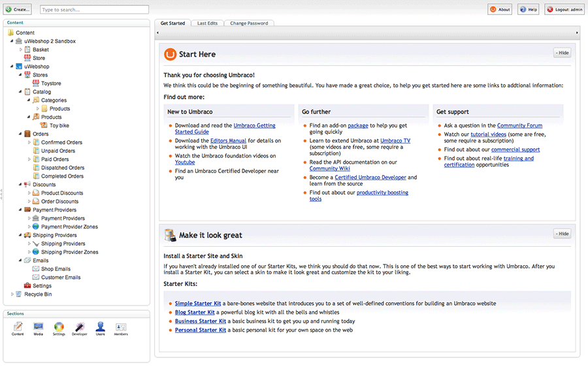
Task: Collapse the Emails tree node
Action: (20, 260)
